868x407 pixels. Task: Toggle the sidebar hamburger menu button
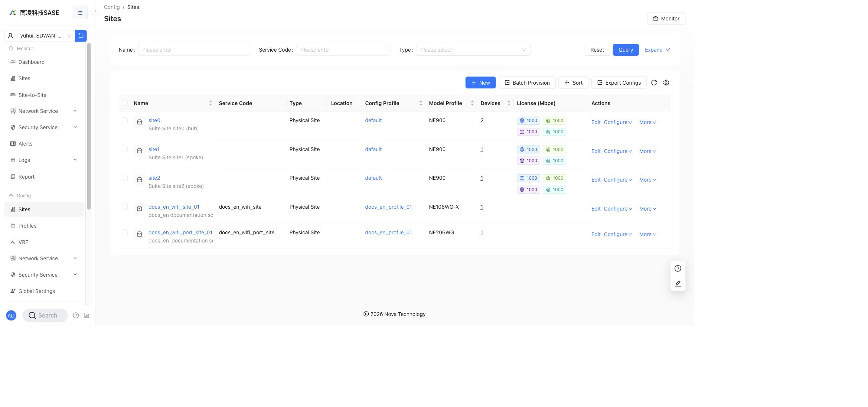click(x=80, y=13)
